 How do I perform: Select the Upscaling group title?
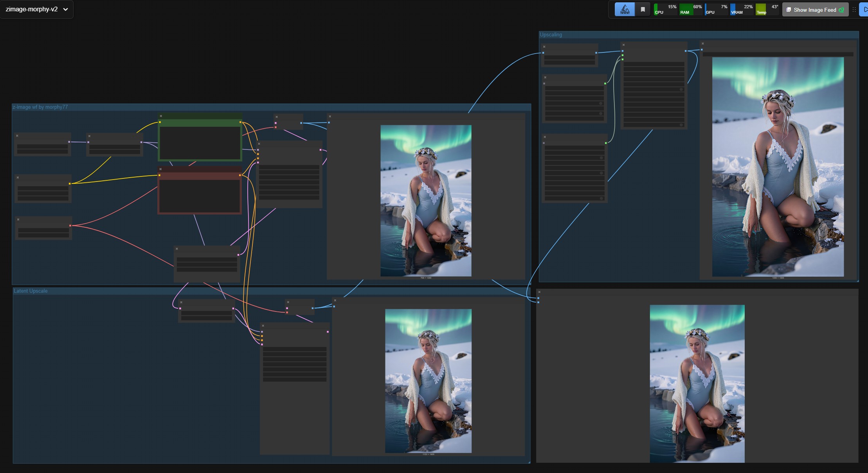point(551,35)
